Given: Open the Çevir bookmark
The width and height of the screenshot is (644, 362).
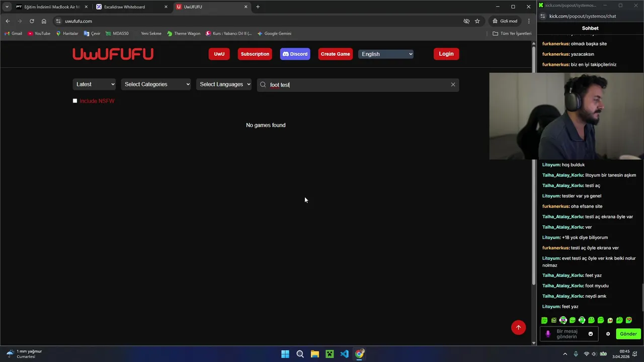Looking at the screenshot, I should (x=92, y=33).
